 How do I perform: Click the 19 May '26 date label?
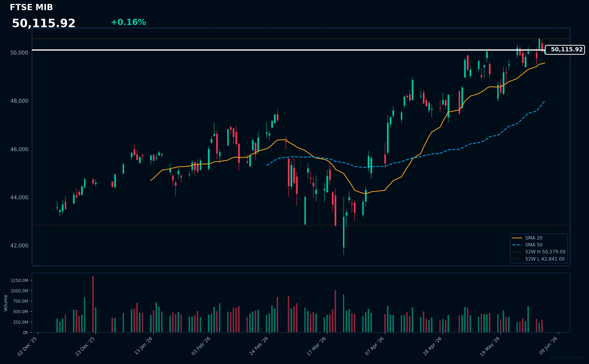coord(490,346)
